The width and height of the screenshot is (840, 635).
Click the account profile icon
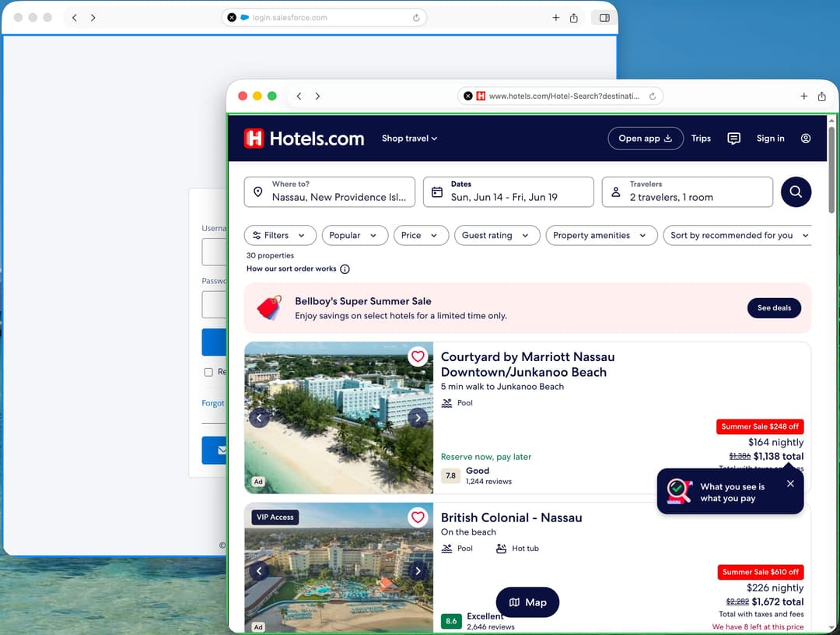(x=805, y=139)
